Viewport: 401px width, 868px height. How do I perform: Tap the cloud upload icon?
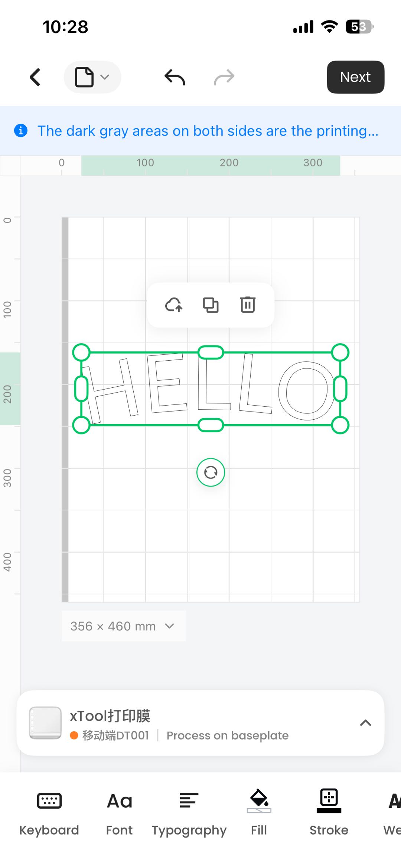(x=174, y=305)
